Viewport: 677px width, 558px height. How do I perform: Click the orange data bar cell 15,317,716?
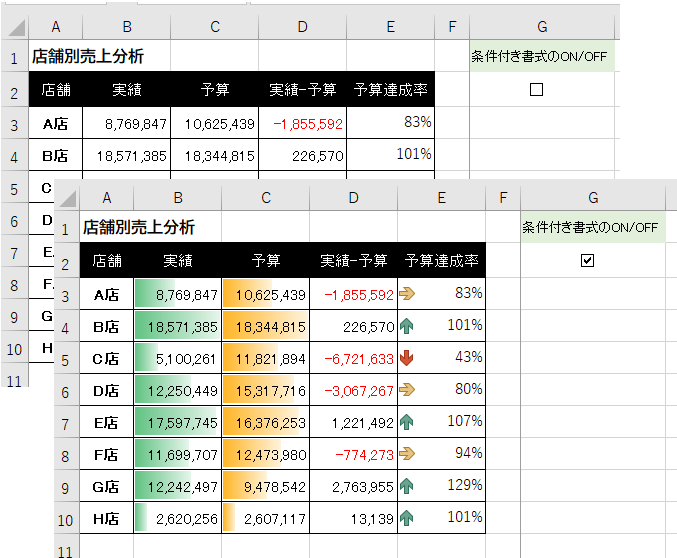click(x=265, y=390)
